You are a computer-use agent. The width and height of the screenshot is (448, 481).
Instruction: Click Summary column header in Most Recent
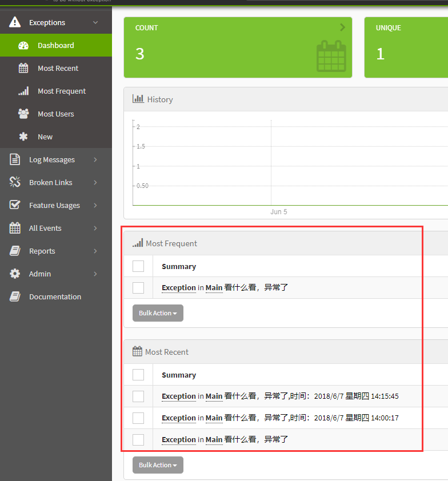click(179, 375)
